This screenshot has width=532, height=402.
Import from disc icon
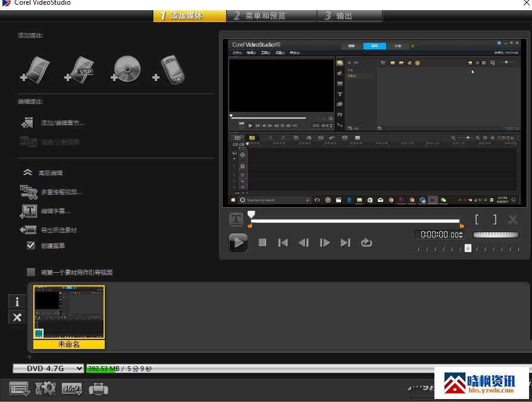[x=126, y=69]
